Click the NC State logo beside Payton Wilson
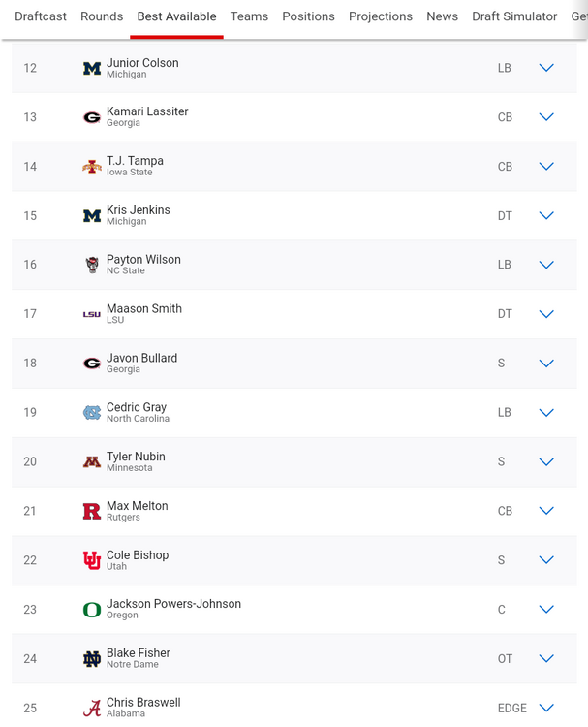 point(92,265)
